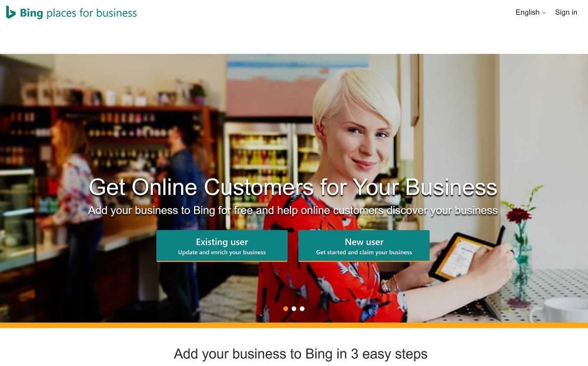The height and width of the screenshot is (366, 588).
Task: Click the orange divider bar below the hero image
Action: tap(294, 325)
